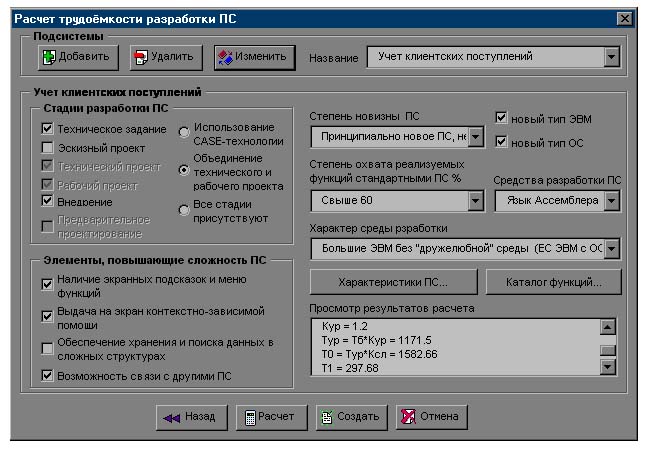Go back using the Назад arrow button
This screenshot has height=451, width=651.
tap(191, 416)
